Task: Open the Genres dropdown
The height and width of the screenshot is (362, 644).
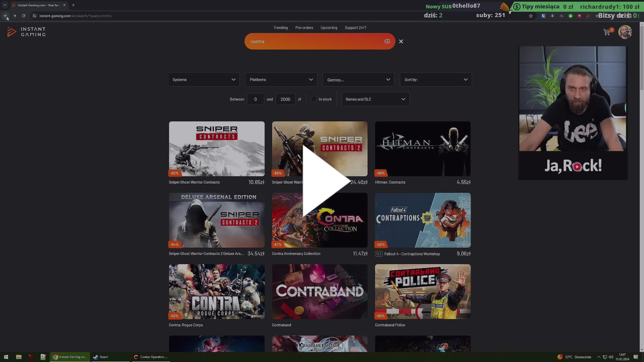Action: click(358, 79)
